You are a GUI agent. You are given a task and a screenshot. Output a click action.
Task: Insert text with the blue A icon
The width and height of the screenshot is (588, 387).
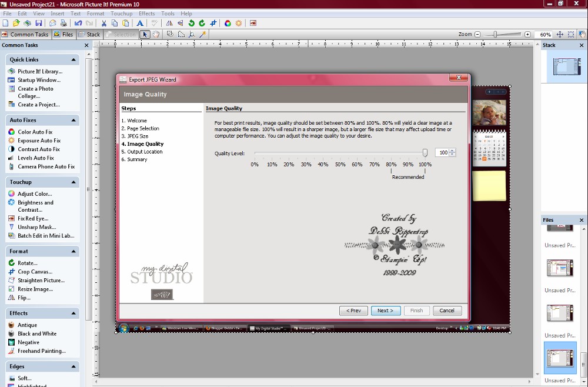pos(140,24)
